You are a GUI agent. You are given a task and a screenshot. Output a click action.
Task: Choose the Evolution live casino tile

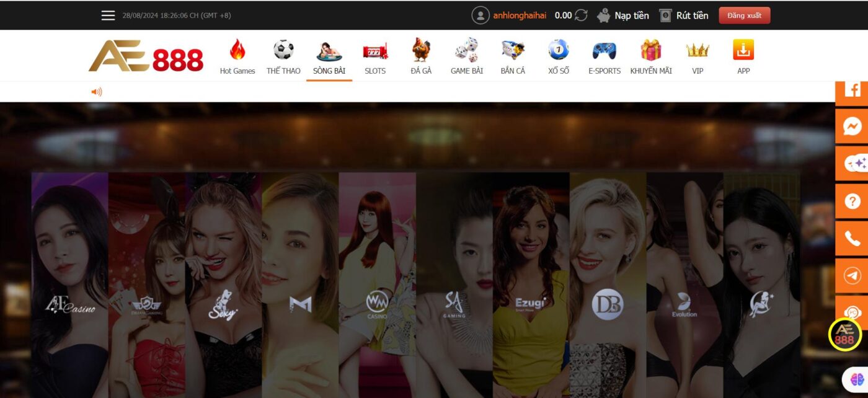click(684, 285)
